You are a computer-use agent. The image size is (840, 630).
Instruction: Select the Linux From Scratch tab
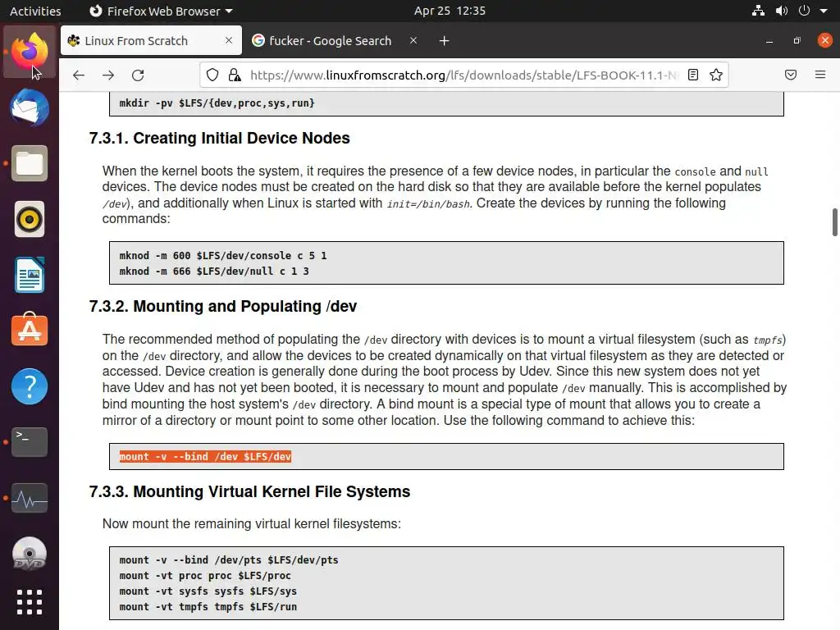(x=137, y=41)
